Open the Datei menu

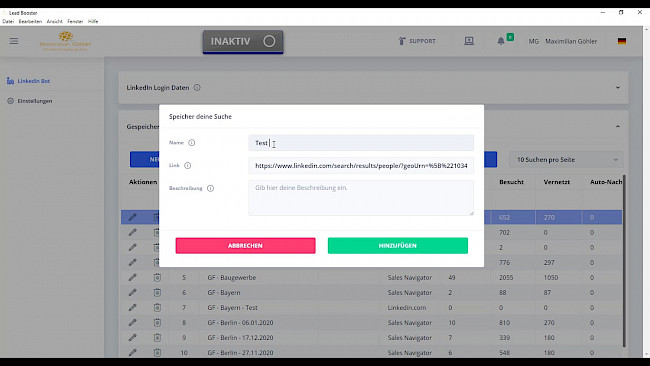[x=8, y=22]
